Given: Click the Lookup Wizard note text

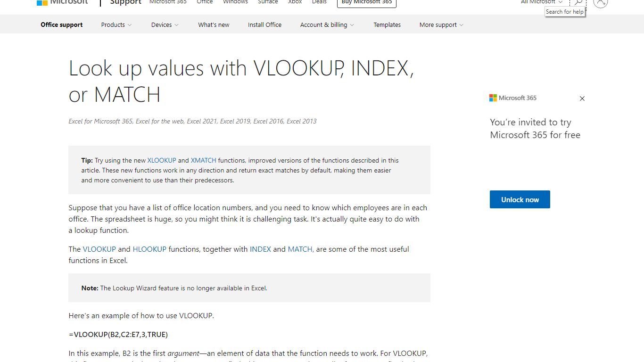Looking at the screenshot, I should [x=174, y=288].
